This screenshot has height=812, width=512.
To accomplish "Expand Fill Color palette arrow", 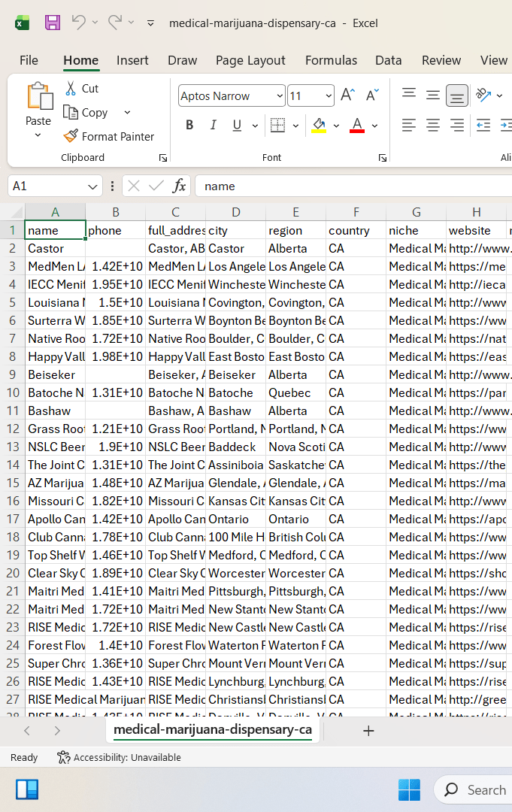I will tap(337, 126).
